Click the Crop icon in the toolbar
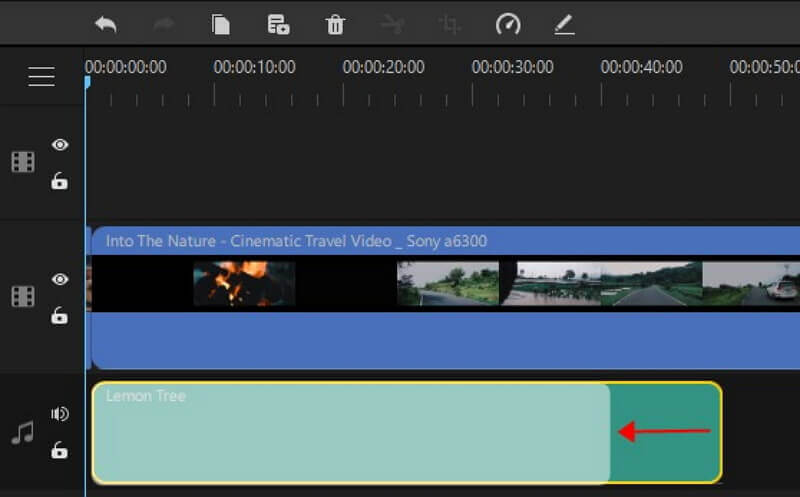The width and height of the screenshot is (800, 497). pos(450,24)
